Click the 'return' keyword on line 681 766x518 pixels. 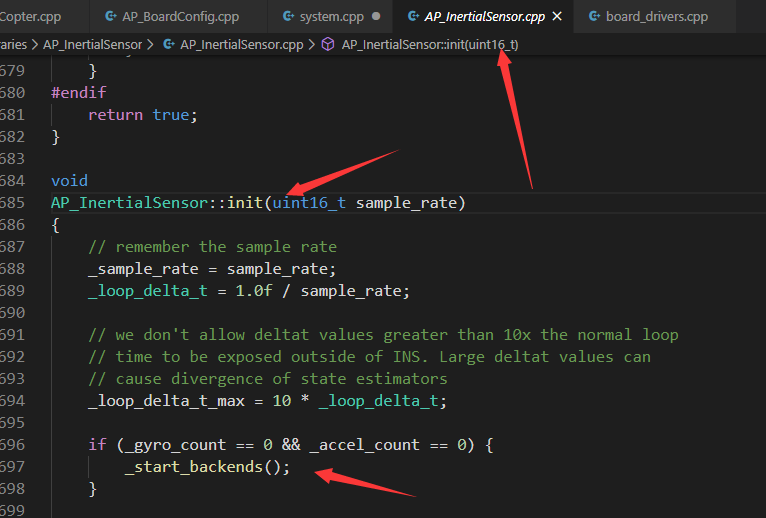click(115, 114)
